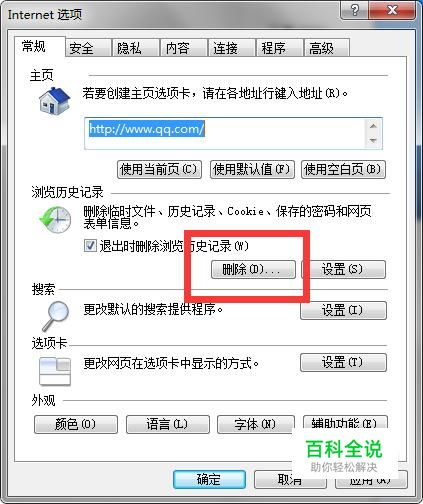This screenshot has height=504, width=423.
Task: Toggle 退出时删除浏览历史记录 checkbox
Action: 90,246
